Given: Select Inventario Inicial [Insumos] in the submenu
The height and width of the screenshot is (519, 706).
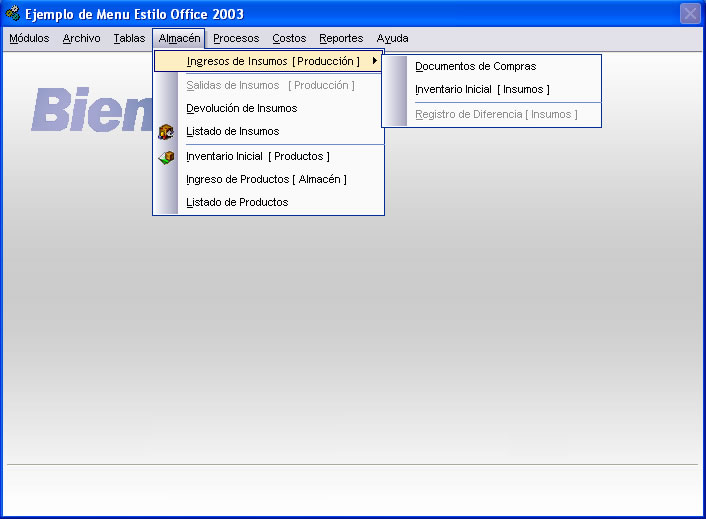Looking at the screenshot, I should point(482,89).
